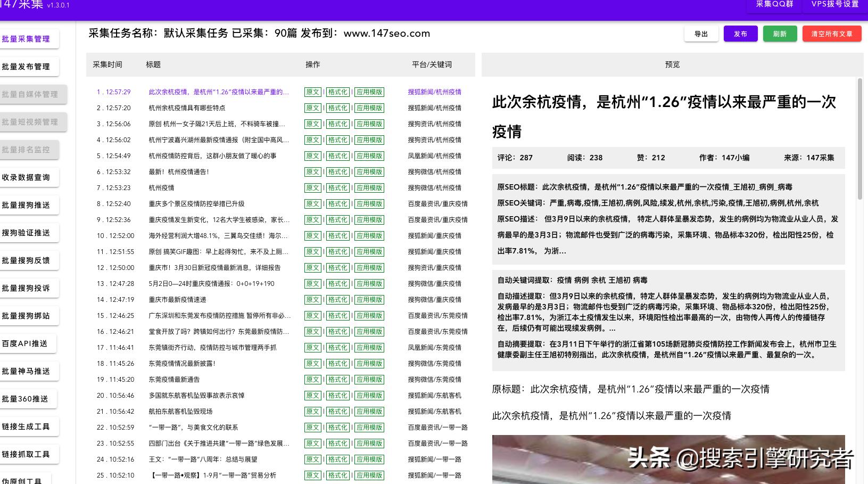Open the 百度API推送 tool
The image size is (868, 484).
[x=29, y=343]
